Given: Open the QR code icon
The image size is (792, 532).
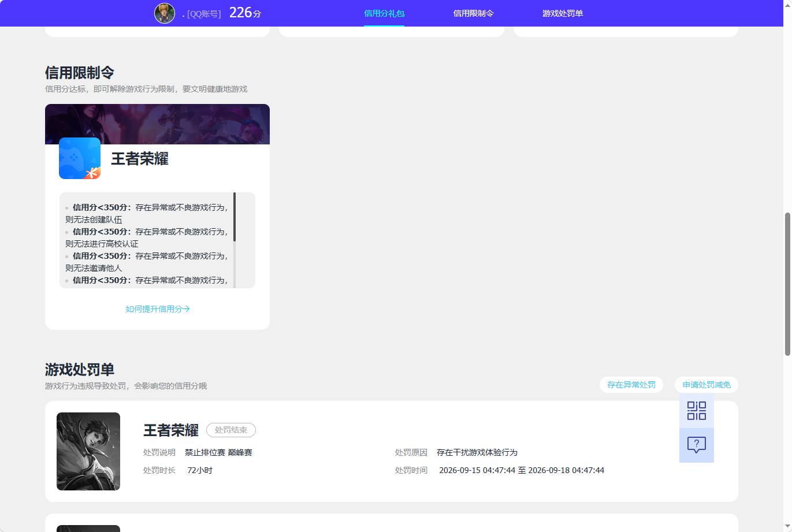Looking at the screenshot, I should tap(697, 411).
